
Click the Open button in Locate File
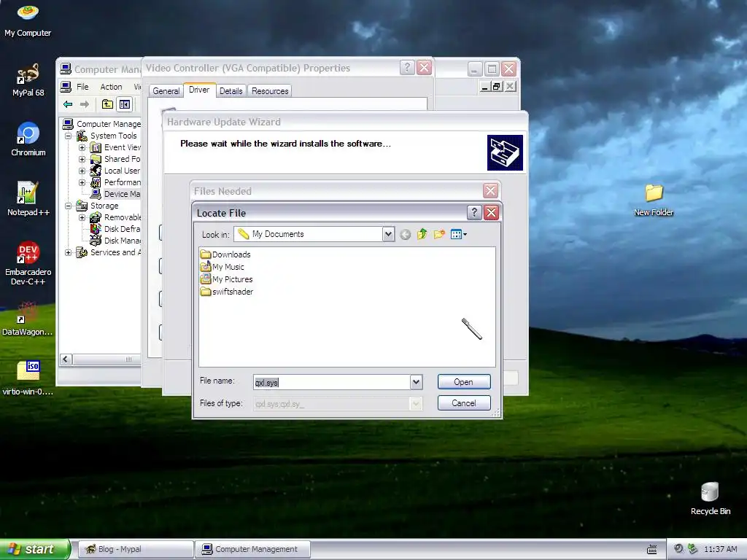tap(463, 382)
